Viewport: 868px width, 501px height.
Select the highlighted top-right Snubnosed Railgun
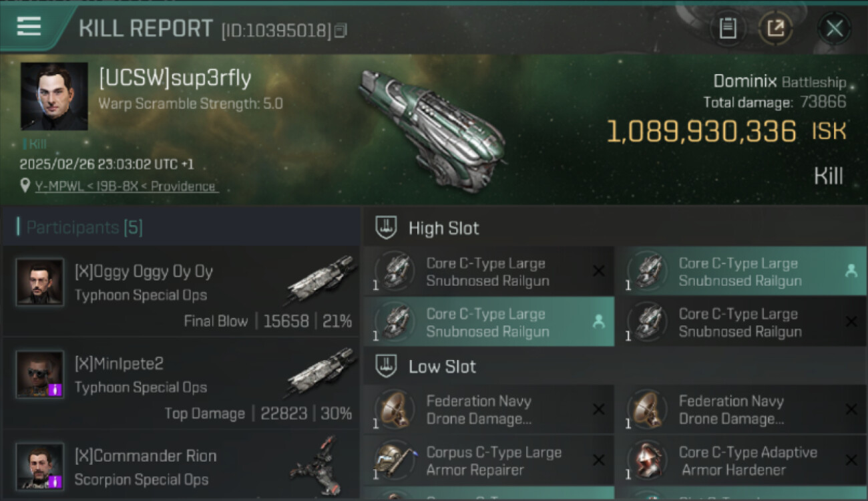[740, 272]
